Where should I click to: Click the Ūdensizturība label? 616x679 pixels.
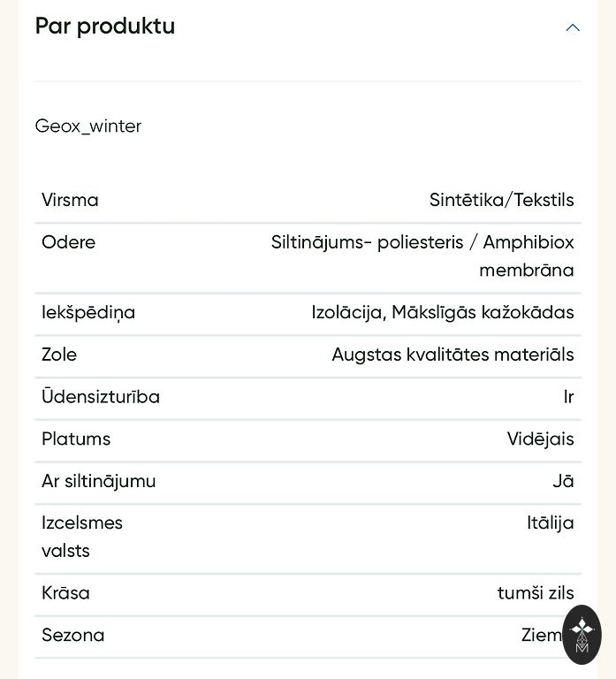pos(101,397)
